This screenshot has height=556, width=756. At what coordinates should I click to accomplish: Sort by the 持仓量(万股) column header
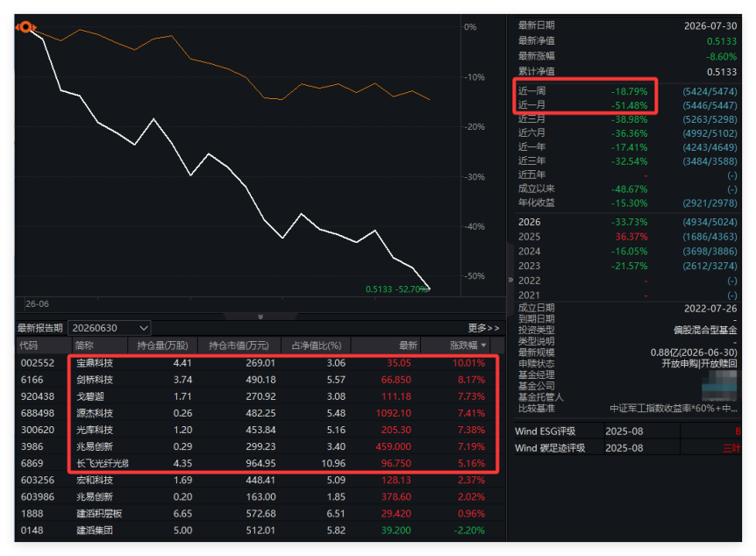[162, 346]
